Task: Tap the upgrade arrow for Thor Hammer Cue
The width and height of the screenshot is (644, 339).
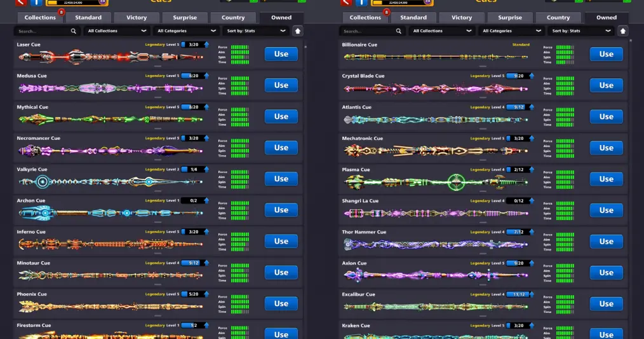Action: [532, 232]
